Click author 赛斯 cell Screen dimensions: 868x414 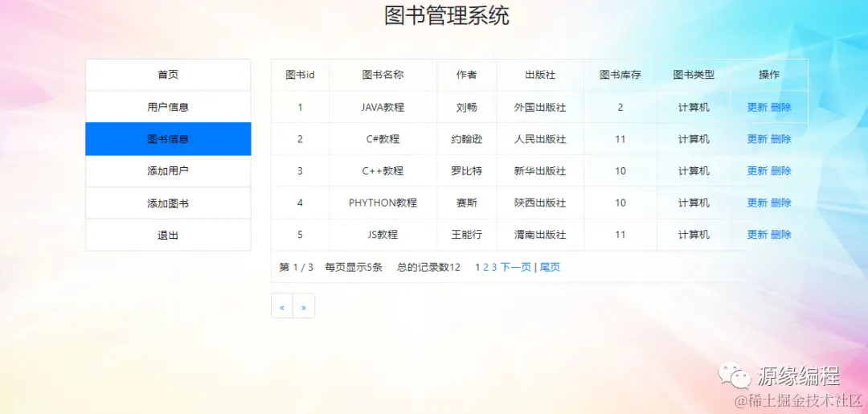467,203
